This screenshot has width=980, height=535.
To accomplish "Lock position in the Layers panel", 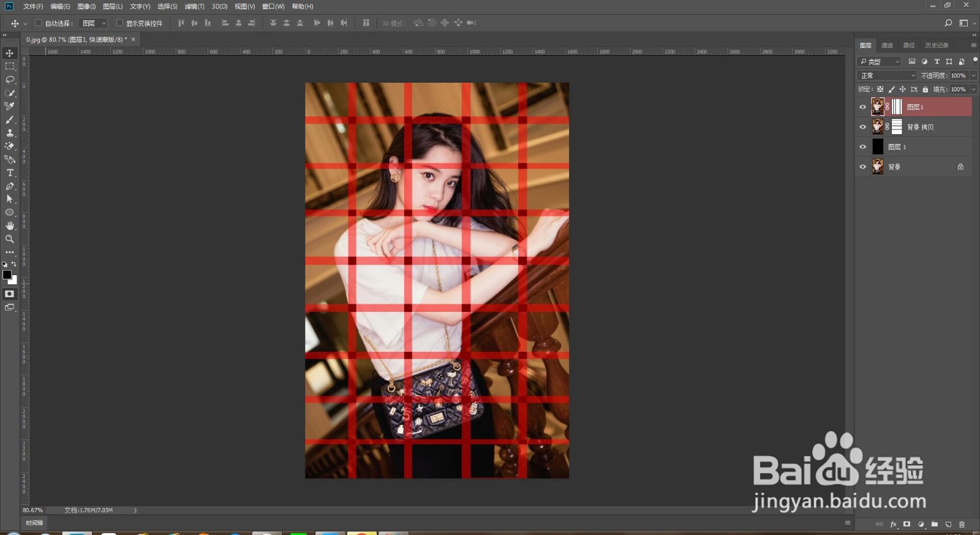I will (x=902, y=89).
